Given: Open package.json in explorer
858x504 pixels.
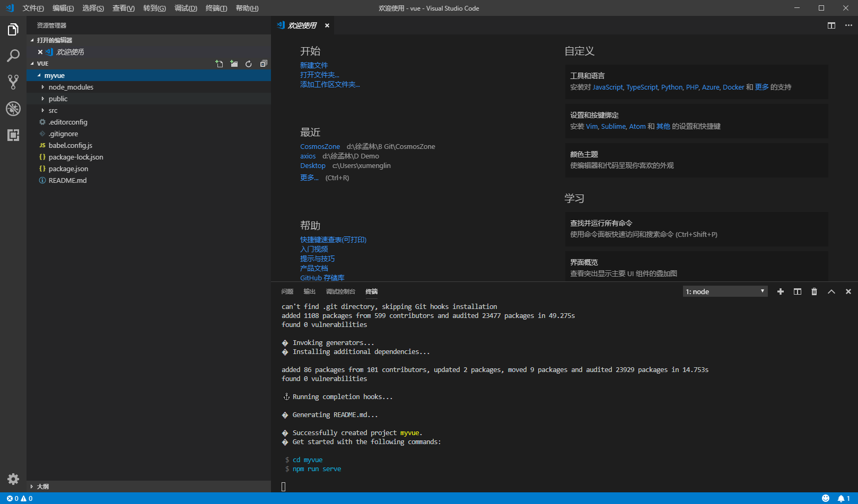Looking at the screenshot, I should point(148,169).
